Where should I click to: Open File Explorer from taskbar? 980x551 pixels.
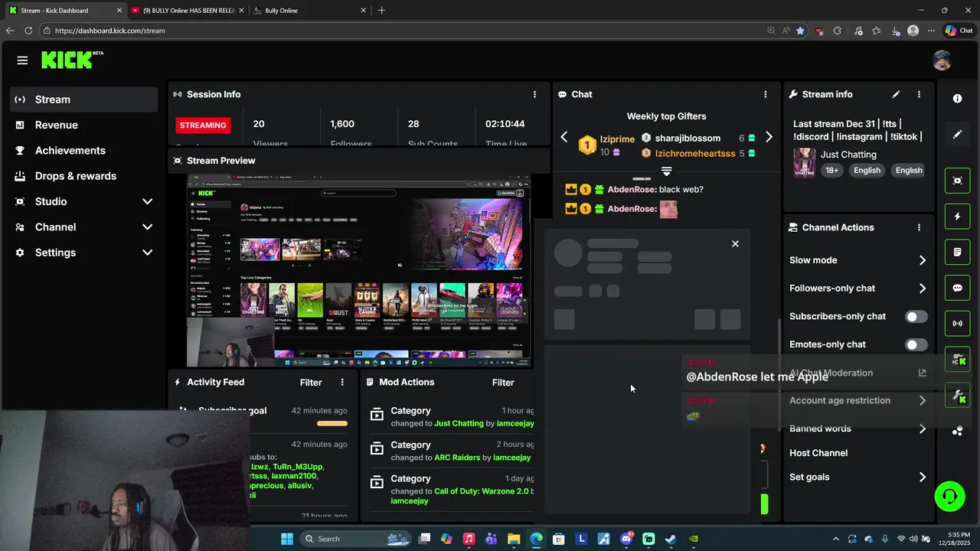[514, 539]
